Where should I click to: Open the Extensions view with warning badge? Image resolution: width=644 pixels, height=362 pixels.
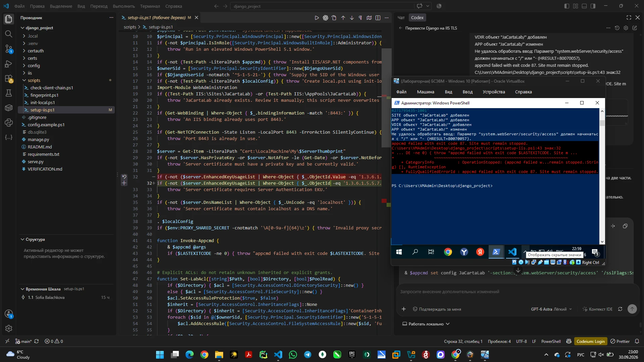tap(9, 79)
